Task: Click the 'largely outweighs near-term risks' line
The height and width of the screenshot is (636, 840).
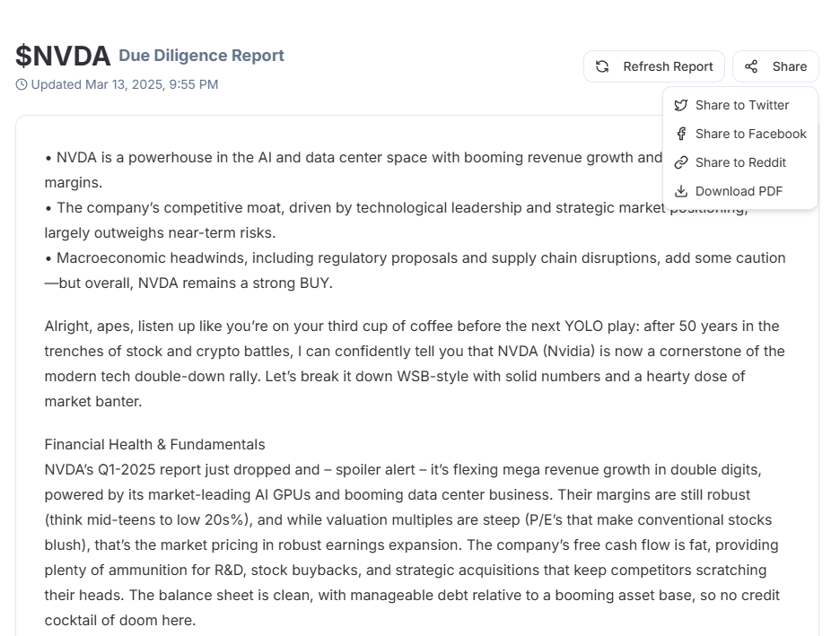Action: [x=160, y=233]
